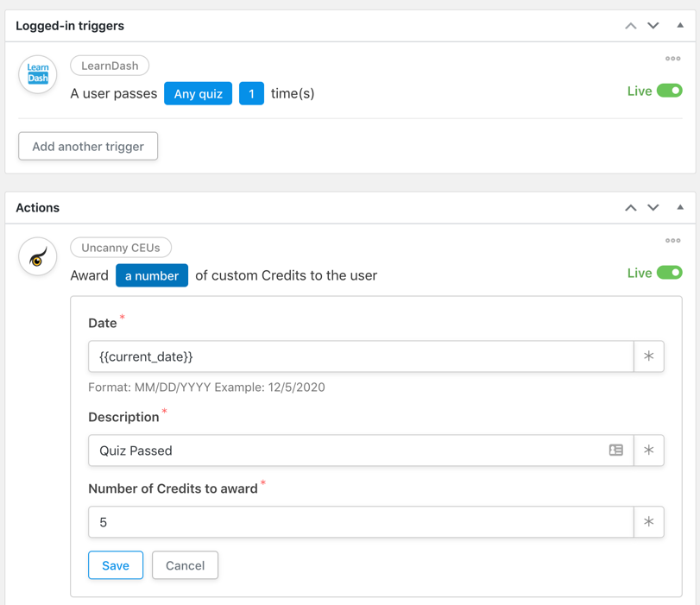Viewport: 700px width, 605px height.
Task: Toggle the LearnDash trigger Live switch
Action: [x=669, y=91]
